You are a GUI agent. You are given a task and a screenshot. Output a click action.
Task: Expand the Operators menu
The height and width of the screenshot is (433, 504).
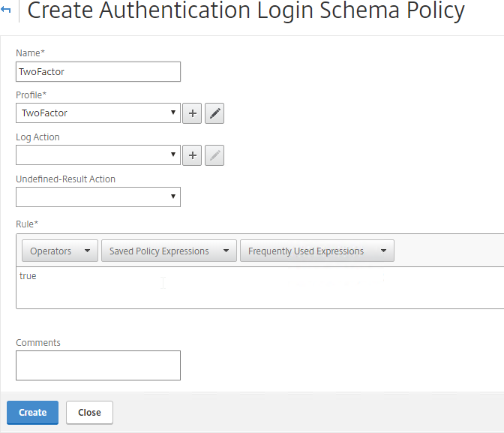coord(60,251)
